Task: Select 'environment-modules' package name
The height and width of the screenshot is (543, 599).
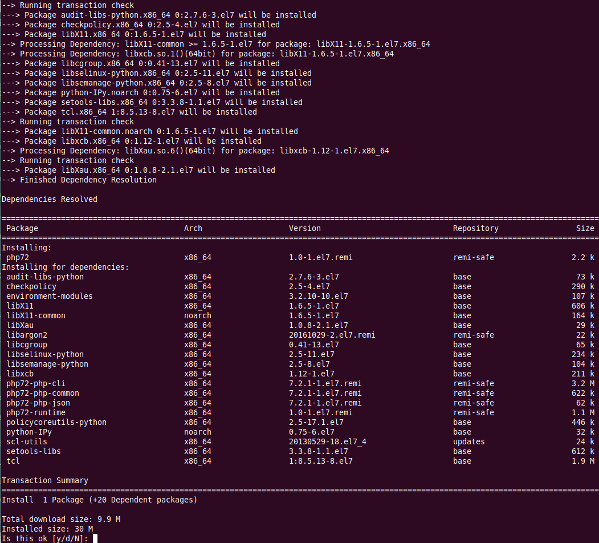Action: pyautogui.click(x=49, y=296)
